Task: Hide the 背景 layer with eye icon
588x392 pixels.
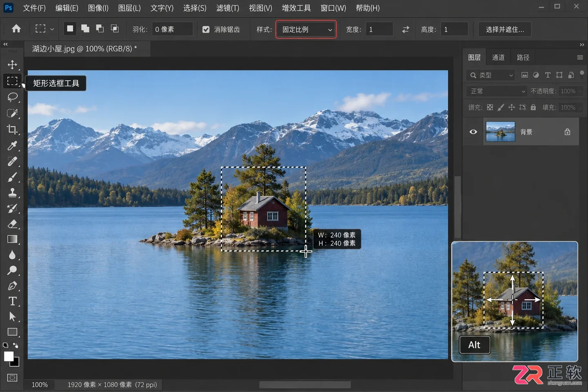Action: [473, 132]
